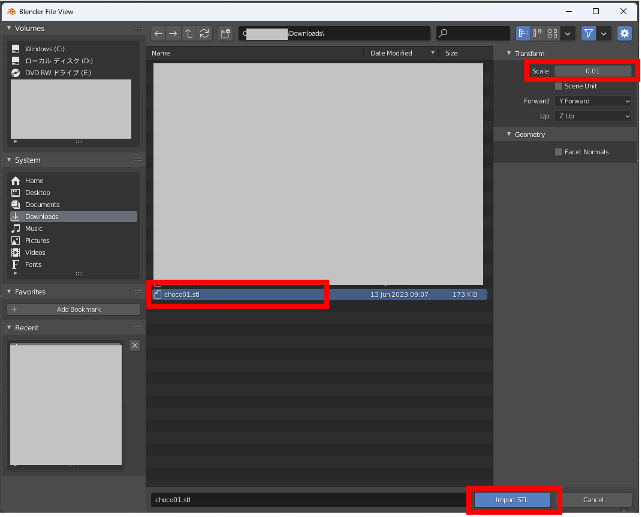Click the Scale value field

pos(592,71)
